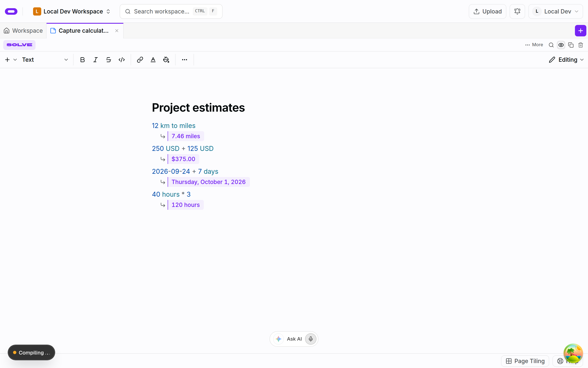Click the palm tree island avatar icon
Viewport: 588px width, 368px height.
573,353
